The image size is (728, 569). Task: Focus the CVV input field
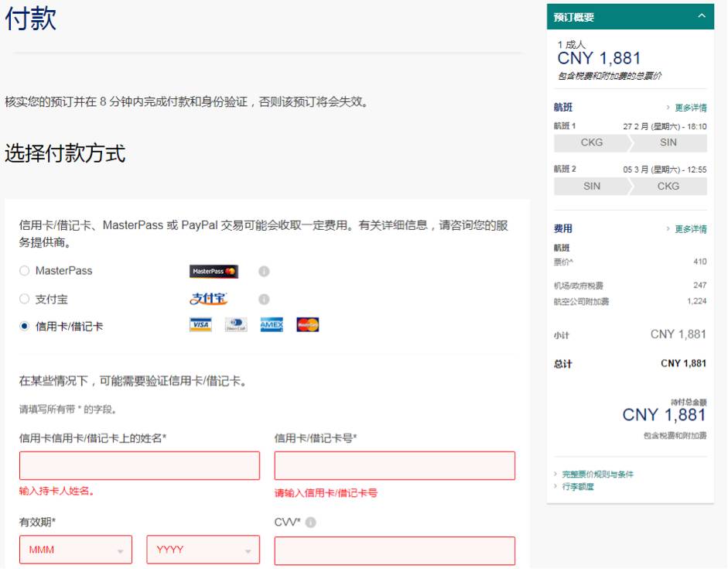395,551
